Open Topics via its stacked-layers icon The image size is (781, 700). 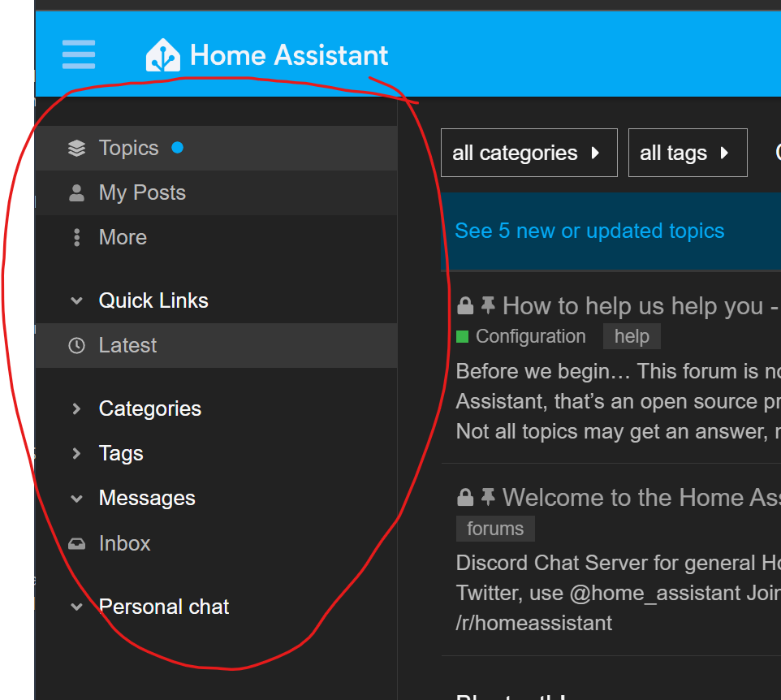pyautogui.click(x=76, y=148)
